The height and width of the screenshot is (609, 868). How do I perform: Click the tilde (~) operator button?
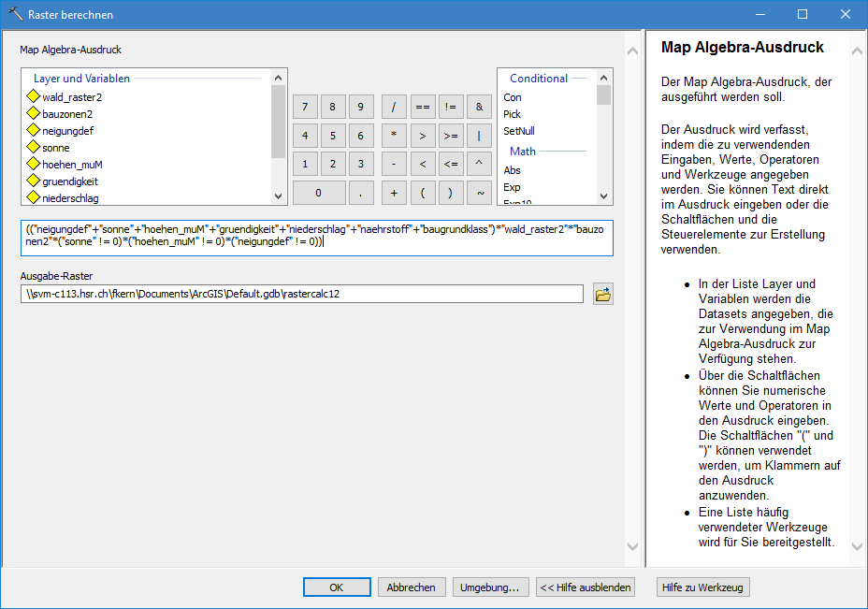pos(479,193)
